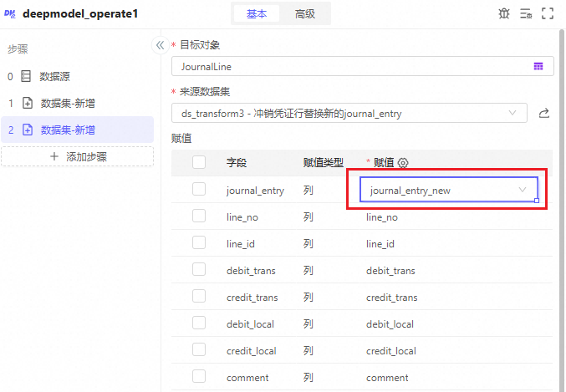Click the deepmodel_operate1 logo icon
566x392 pixels.
tap(12, 14)
